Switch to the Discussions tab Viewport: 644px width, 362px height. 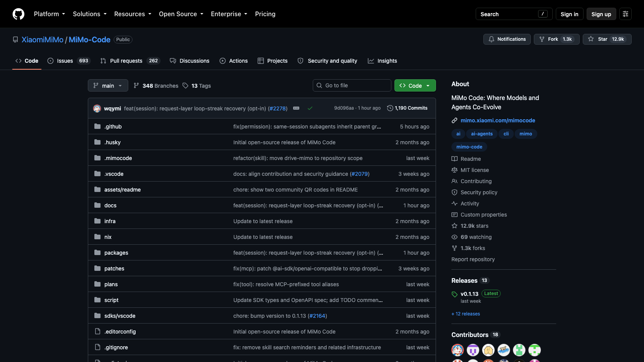(x=190, y=61)
